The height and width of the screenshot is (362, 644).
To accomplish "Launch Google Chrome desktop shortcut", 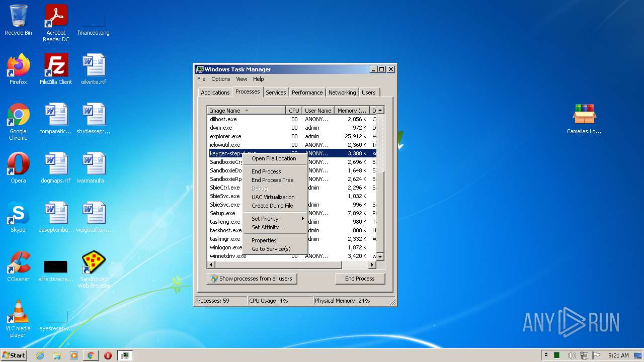I will pyautogui.click(x=18, y=122).
